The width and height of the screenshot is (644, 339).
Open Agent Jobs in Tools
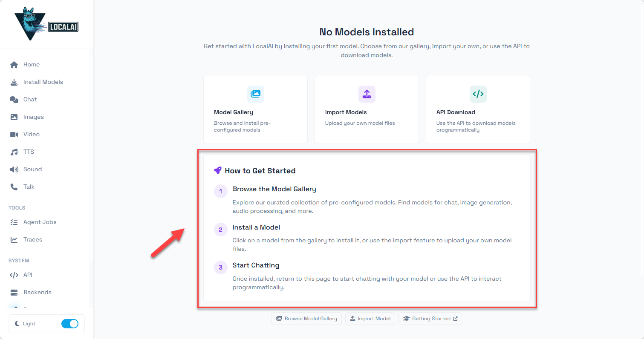40,222
